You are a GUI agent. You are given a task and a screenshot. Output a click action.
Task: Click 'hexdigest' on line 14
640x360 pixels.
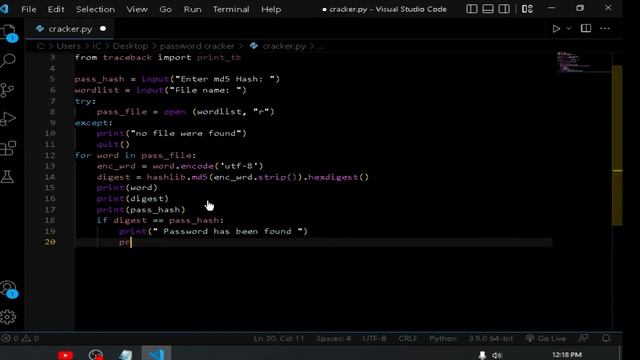(x=333, y=177)
